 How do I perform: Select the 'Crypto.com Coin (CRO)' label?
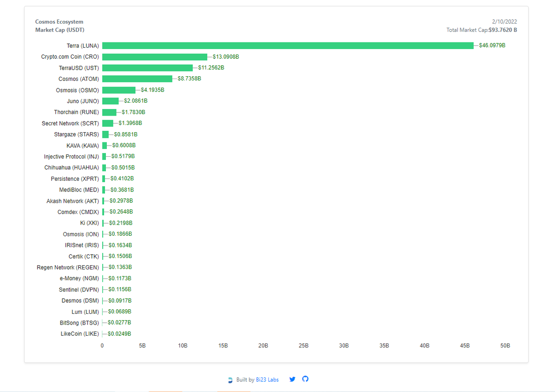[x=70, y=57]
